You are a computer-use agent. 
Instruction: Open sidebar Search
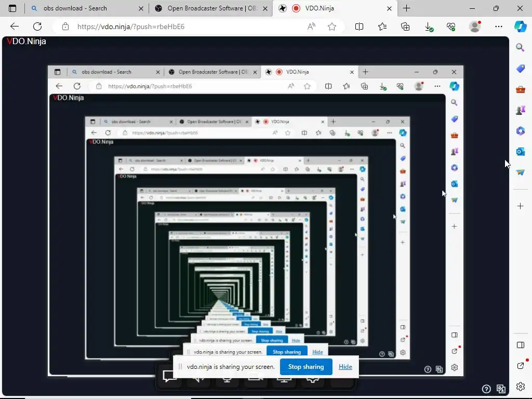520,47
